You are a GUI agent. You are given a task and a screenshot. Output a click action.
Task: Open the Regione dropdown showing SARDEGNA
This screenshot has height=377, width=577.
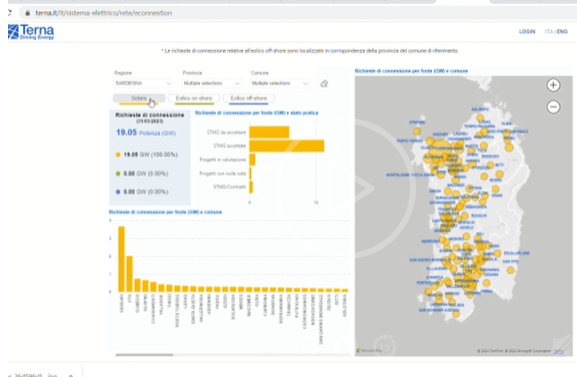pos(143,84)
